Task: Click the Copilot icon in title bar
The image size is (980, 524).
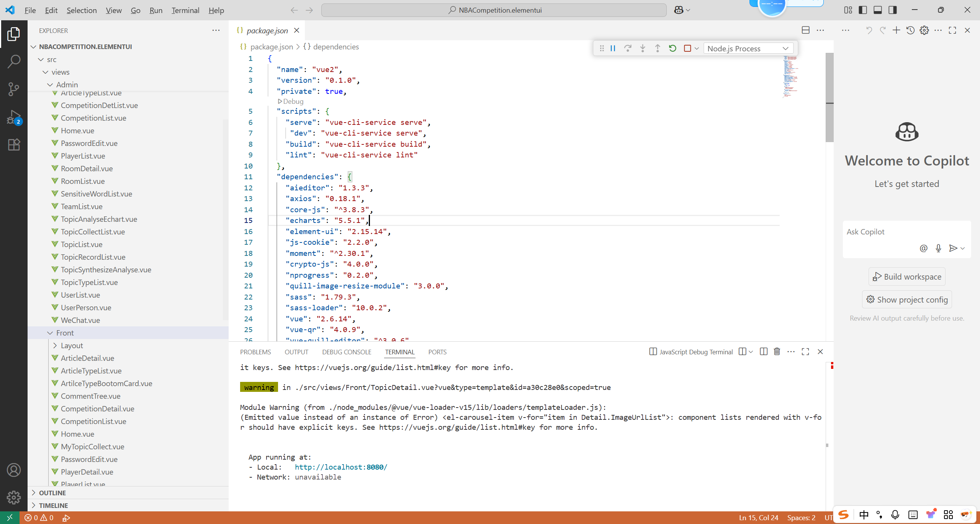Action: tap(679, 10)
